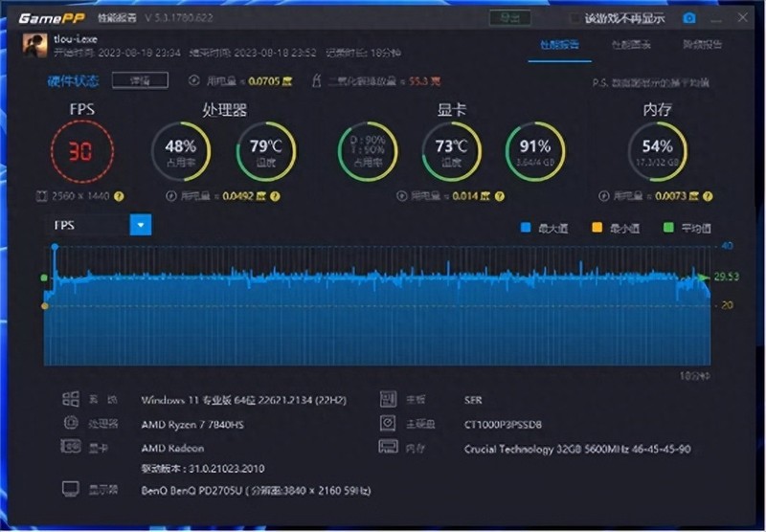Click the red FPS 30 gauge
Viewport: 766px width, 532px height.
pos(81,151)
